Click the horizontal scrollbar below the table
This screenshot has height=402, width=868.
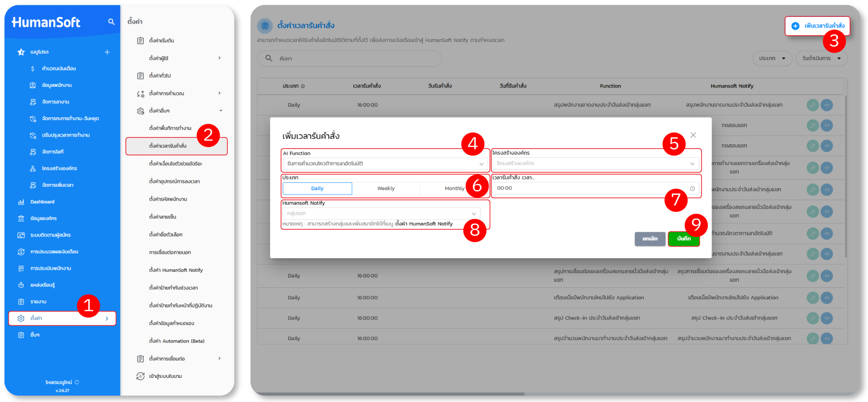point(391,394)
